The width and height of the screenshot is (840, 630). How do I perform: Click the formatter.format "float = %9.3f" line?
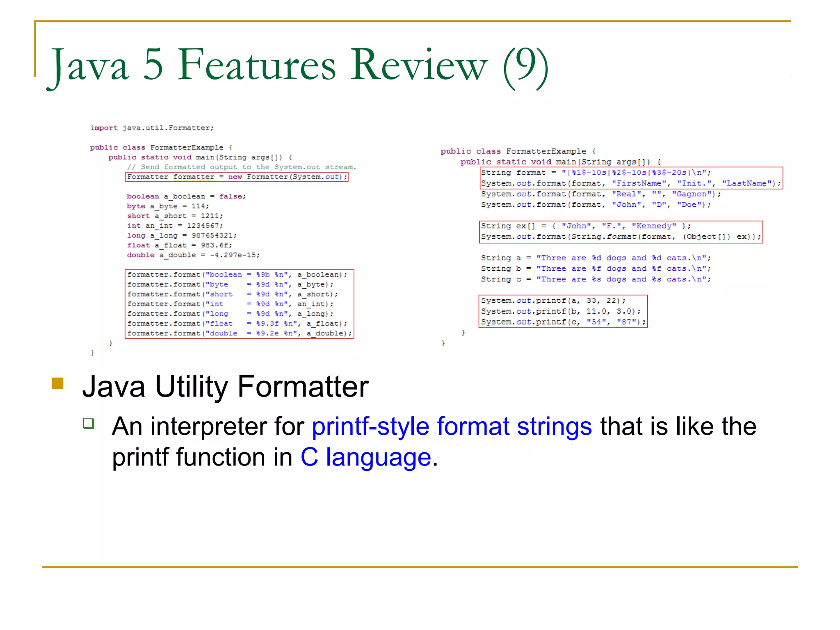[x=237, y=324]
